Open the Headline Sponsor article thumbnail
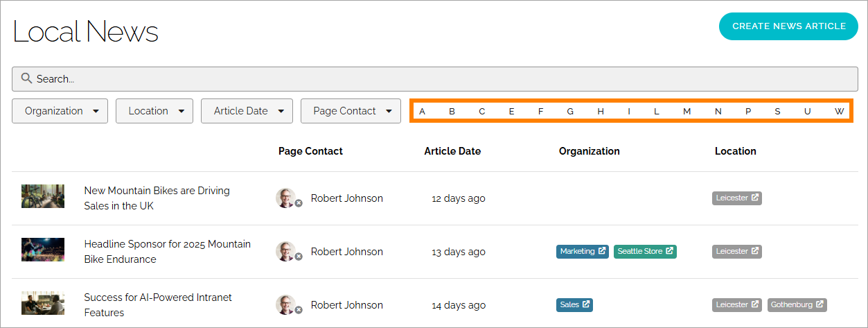 click(43, 250)
